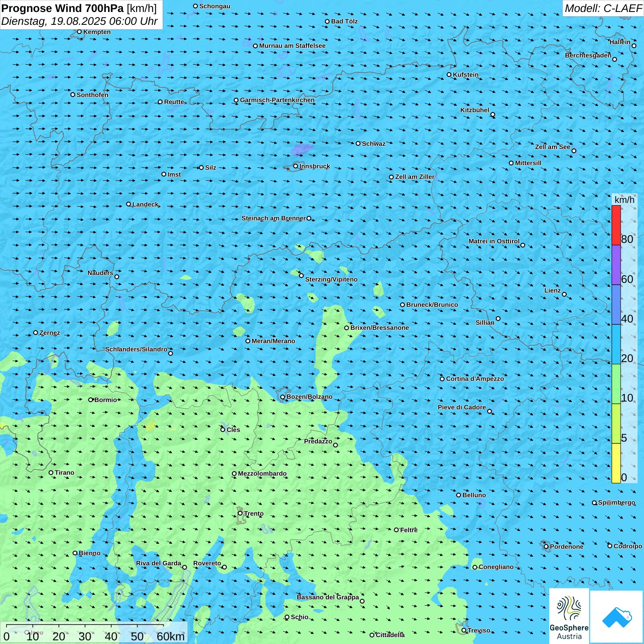Click the red 80 km/h legend color
This screenshot has width=644, height=644.
(616, 225)
